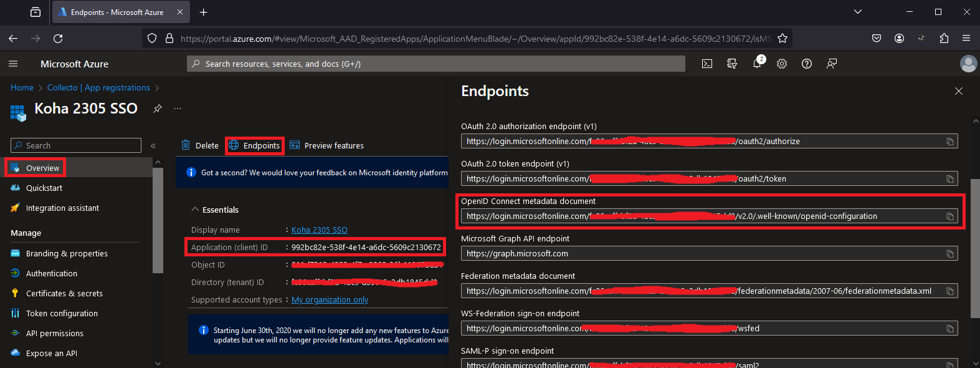Go to Home in the breadcrumb
The height and width of the screenshot is (368, 980).
tap(22, 87)
